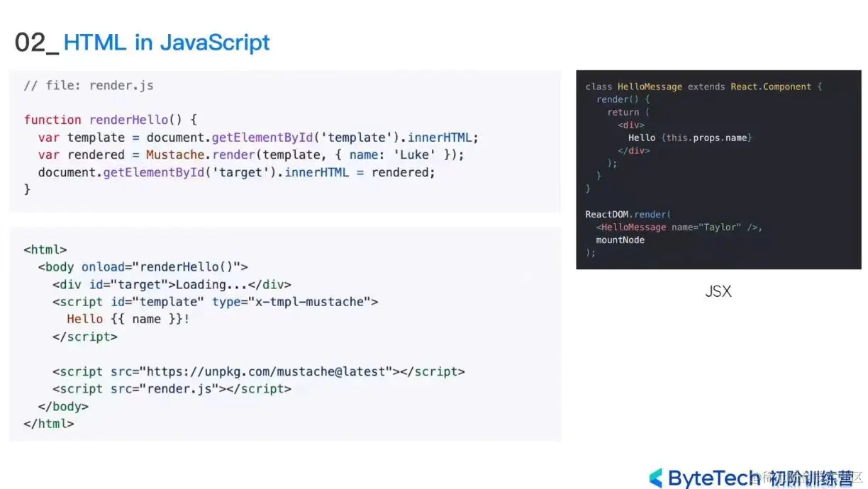Image resolution: width=868 pixels, height=489 pixels.
Task: Click the dark JSX code image
Action: (718, 169)
